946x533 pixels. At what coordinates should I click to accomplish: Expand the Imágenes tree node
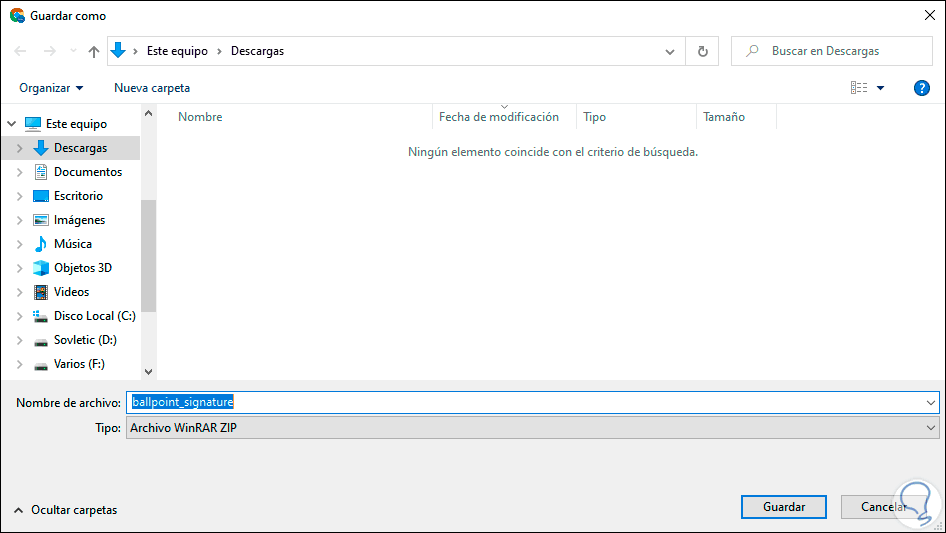[x=19, y=220]
